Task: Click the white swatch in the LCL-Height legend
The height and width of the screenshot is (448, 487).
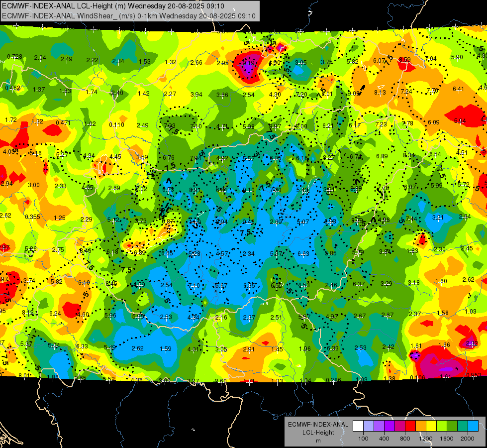Action: (358, 426)
